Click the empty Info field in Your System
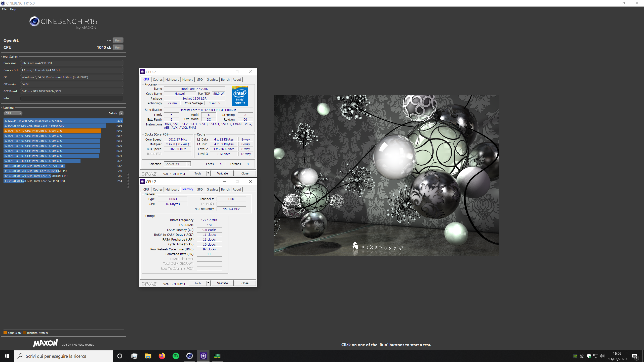644x362 pixels. coord(72,98)
